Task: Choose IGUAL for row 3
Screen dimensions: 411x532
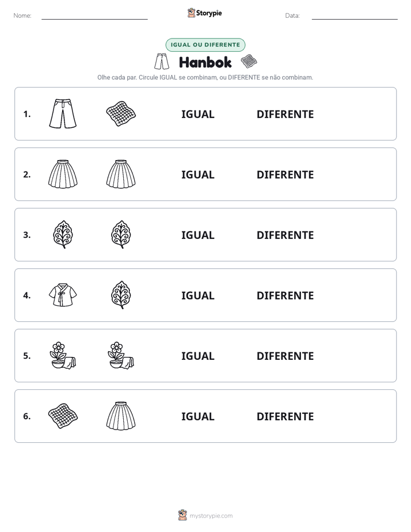Action: pos(197,235)
